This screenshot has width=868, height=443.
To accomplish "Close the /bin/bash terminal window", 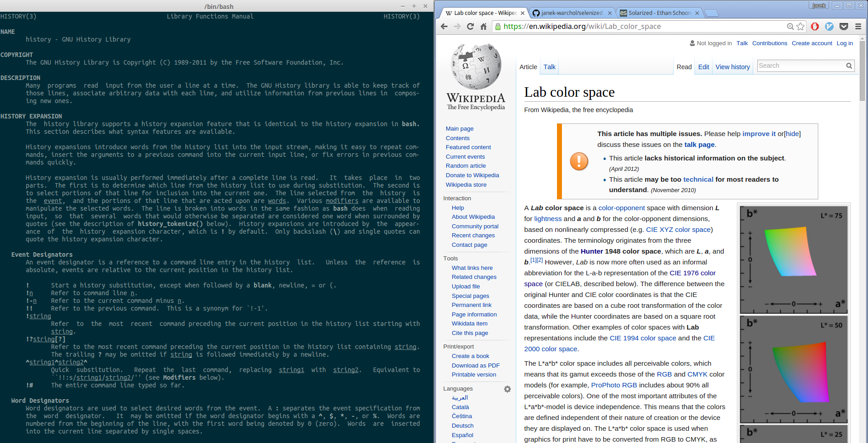I will click(x=425, y=6).
